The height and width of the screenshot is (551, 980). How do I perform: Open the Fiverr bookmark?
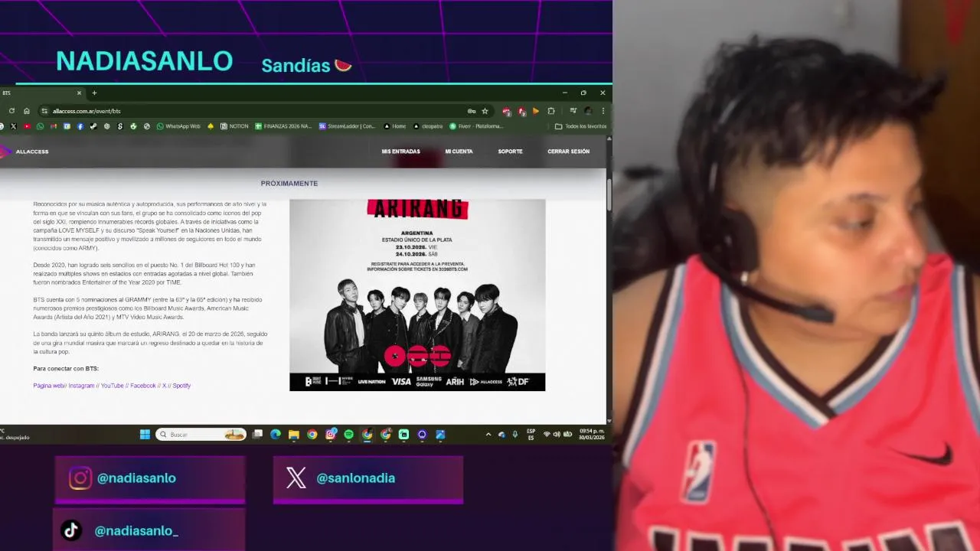pos(475,126)
